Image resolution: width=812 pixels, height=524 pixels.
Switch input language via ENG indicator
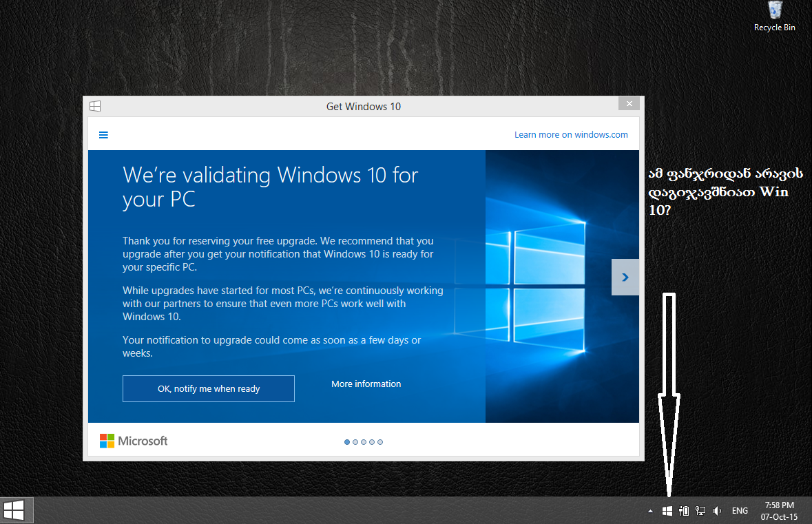740,511
